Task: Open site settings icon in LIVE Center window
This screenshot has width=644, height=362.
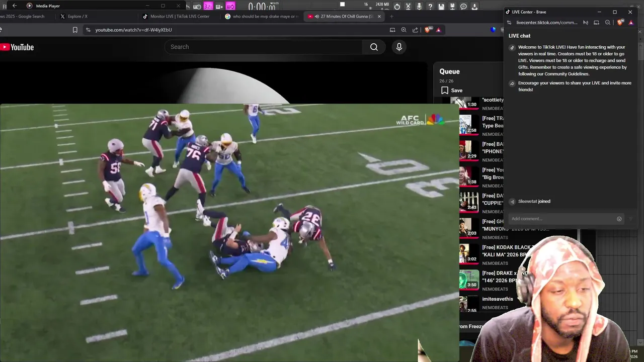Action: click(509, 23)
